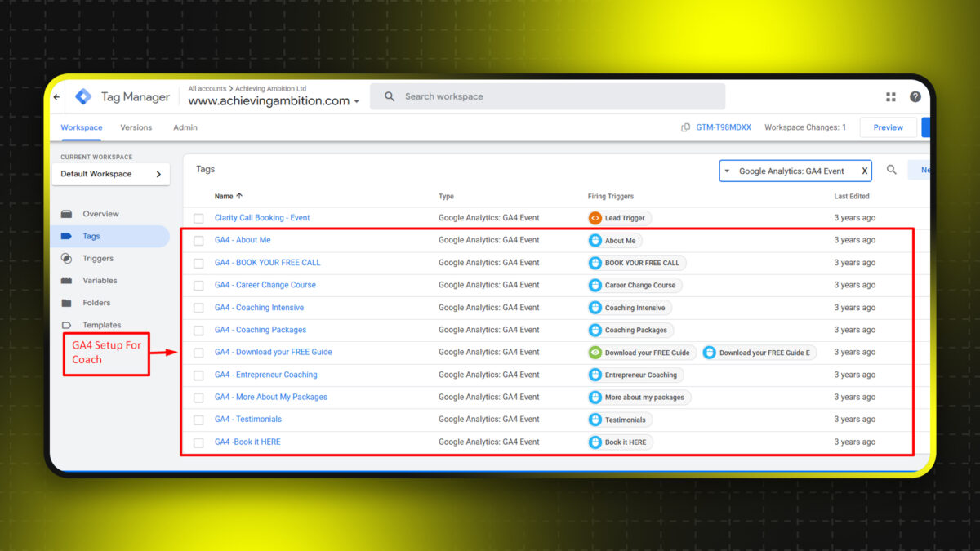
Task: Open the GA4 - Coaching Packages tag link
Action: [x=261, y=330]
